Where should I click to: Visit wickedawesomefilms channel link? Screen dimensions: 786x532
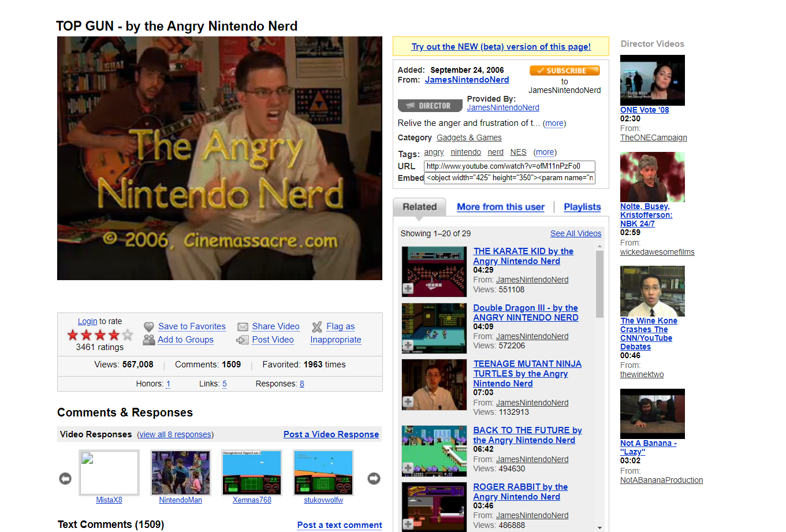click(657, 252)
